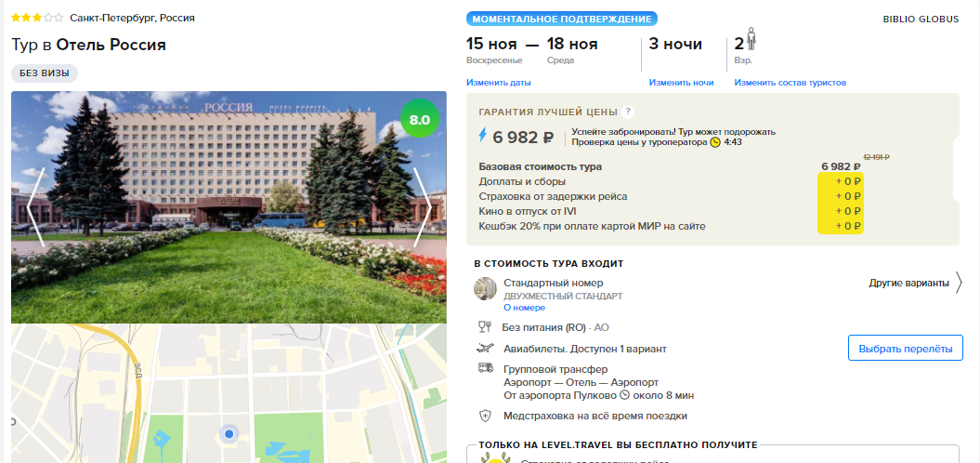980x463 pixels.
Task: Click the meal fork and glass icon
Action: (x=484, y=326)
